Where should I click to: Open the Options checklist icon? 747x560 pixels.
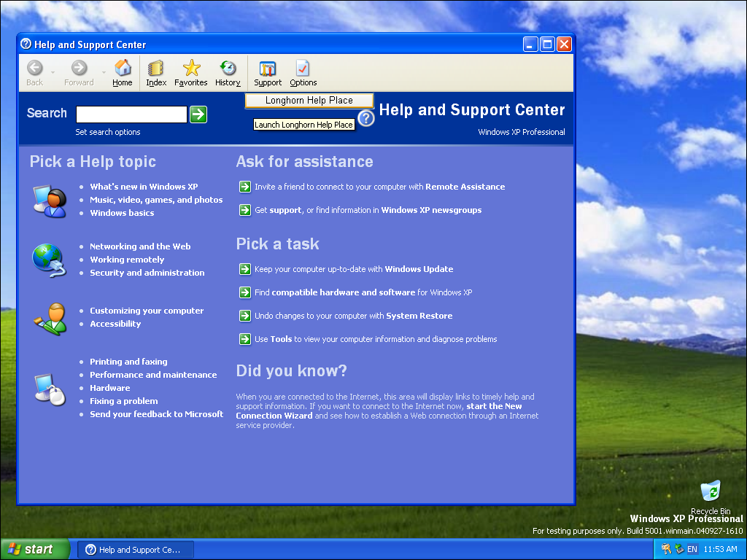[x=303, y=68]
